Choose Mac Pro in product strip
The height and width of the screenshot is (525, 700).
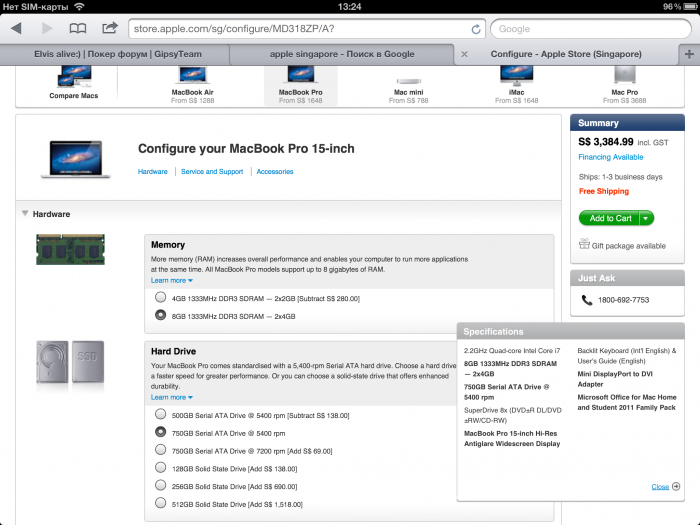pos(625,85)
